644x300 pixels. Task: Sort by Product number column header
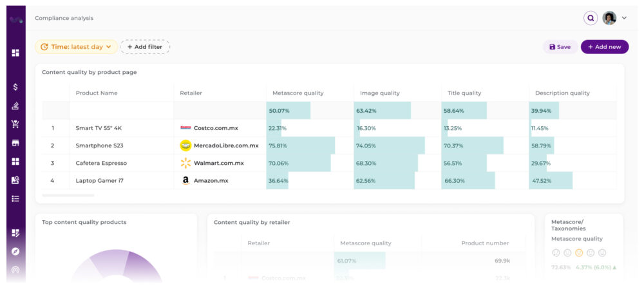[x=485, y=243]
